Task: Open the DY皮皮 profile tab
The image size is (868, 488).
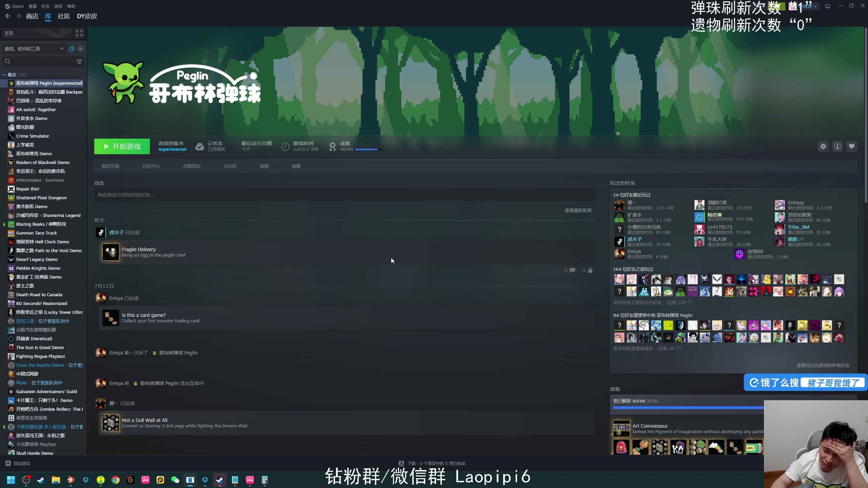Action: (x=87, y=16)
